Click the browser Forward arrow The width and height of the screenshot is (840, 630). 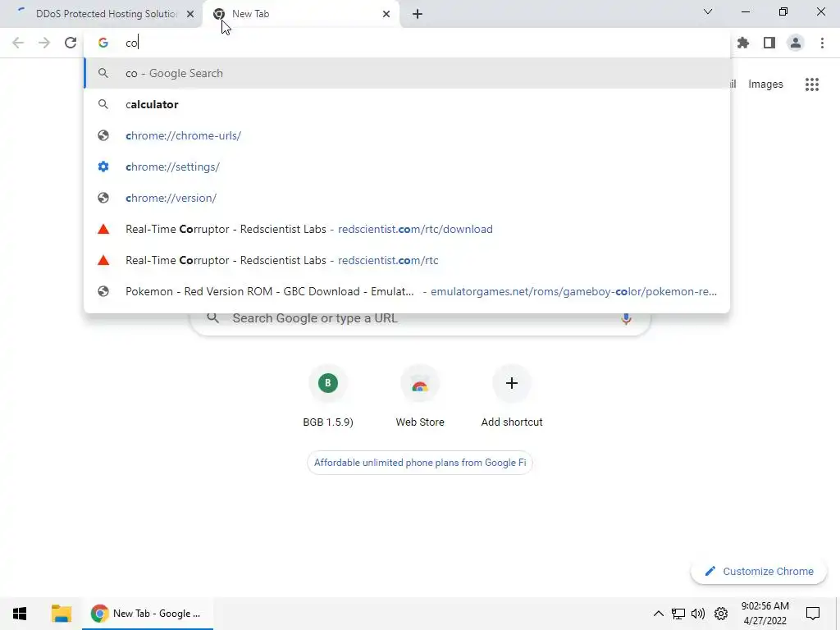(44, 43)
